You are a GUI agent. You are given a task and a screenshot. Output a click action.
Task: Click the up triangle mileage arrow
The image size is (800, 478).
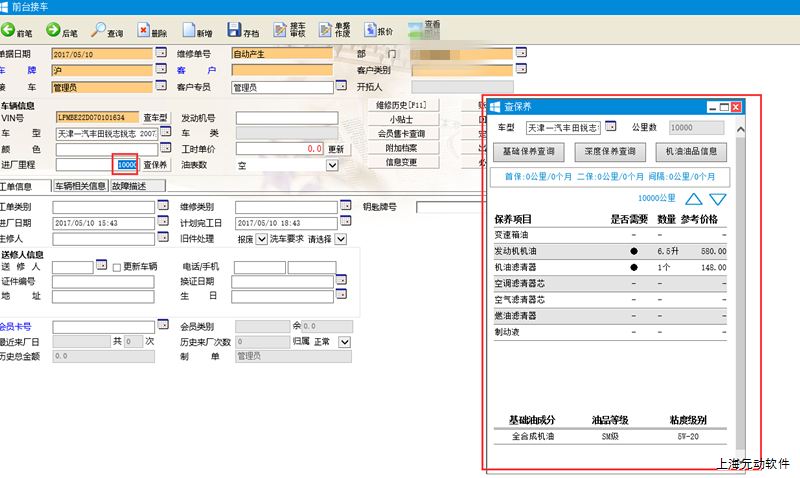pyautogui.click(x=693, y=198)
